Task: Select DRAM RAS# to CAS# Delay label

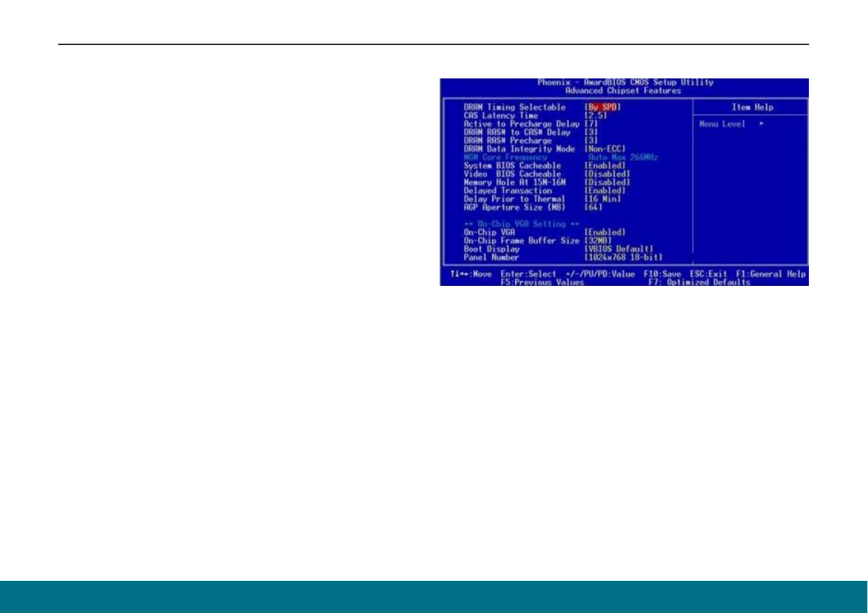Action: coord(517,132)
